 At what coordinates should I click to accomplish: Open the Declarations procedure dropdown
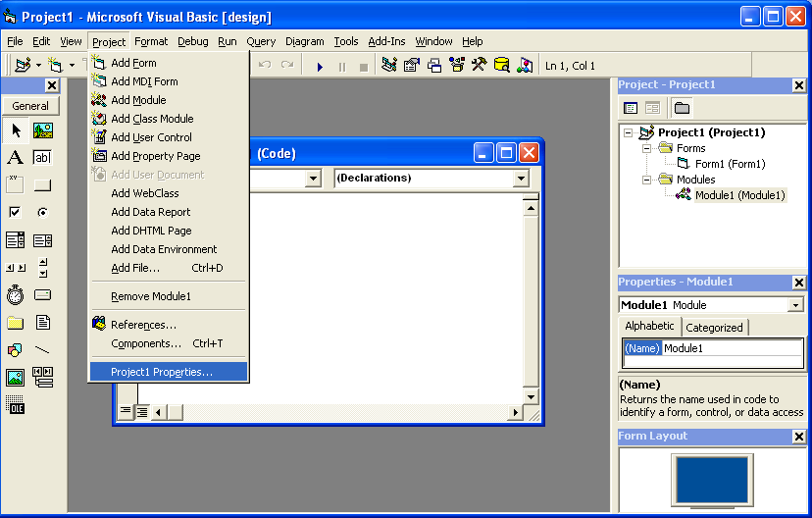(521, 179)
